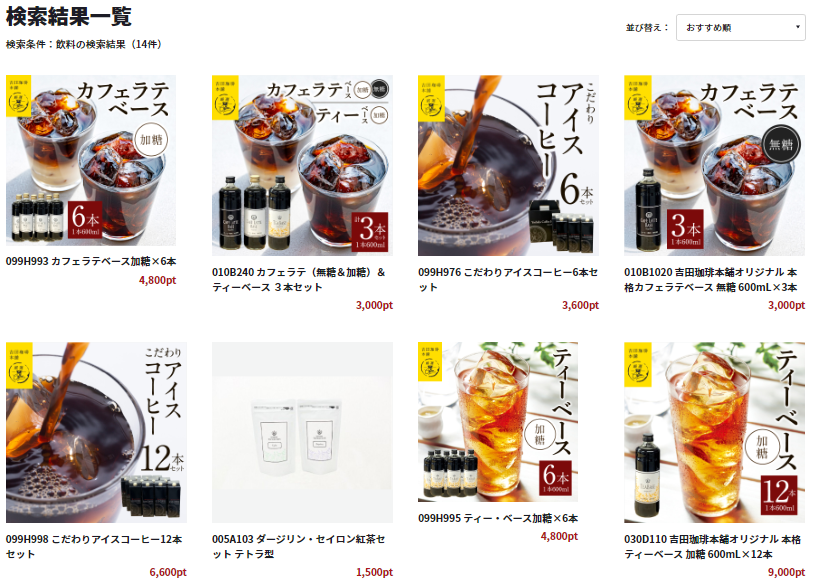
Task: Open the 010B240 カフェラテ＆ティーベース 3本セット image
Action: pyautogui.click(x=302, y=165)
